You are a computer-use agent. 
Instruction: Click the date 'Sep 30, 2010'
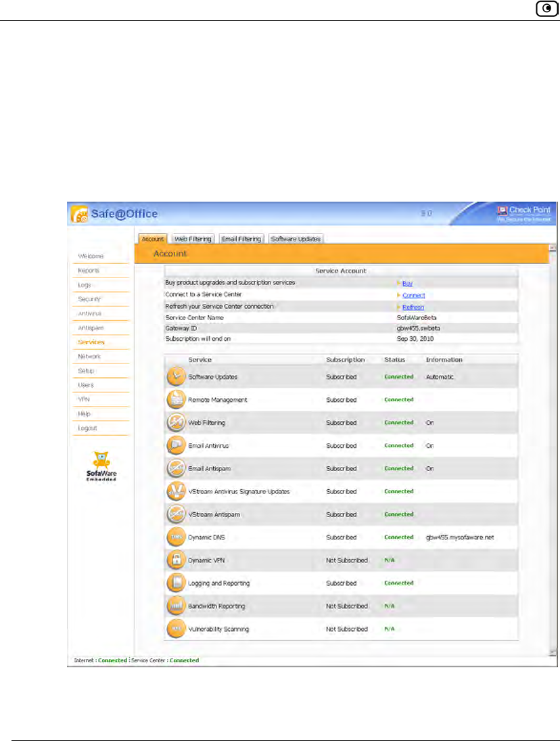pos(415,339)
